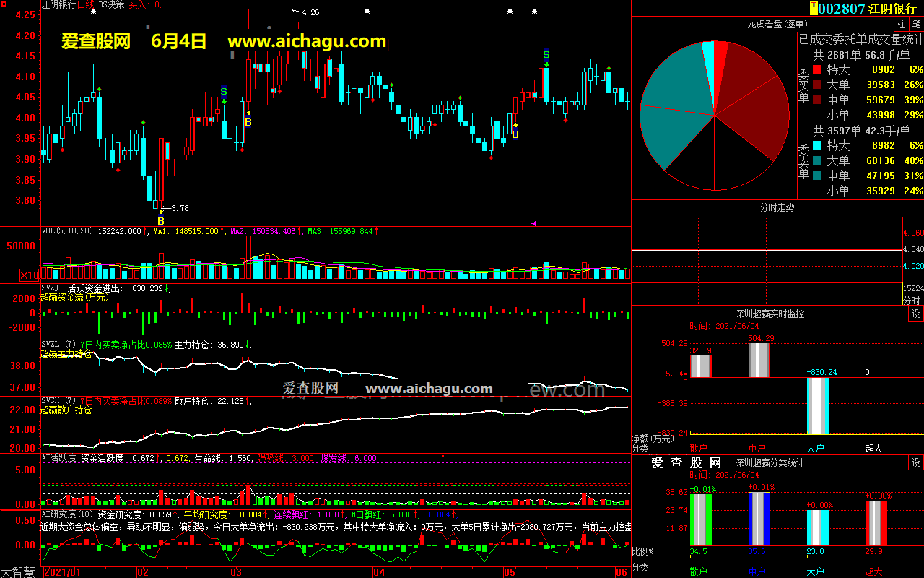Click the small red square at top-left corner
This screenshot has height=578, width=924.
pos(5,4)
